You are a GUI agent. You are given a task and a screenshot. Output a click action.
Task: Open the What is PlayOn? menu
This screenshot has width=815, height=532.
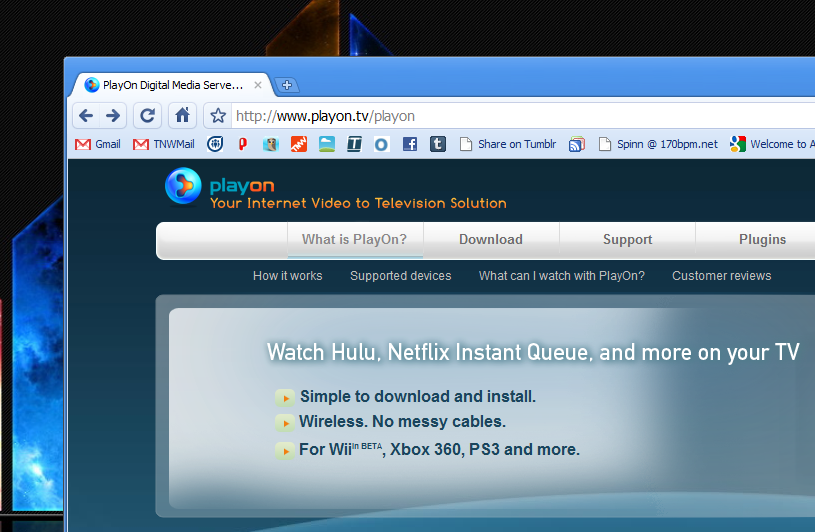tap(354, 240)
